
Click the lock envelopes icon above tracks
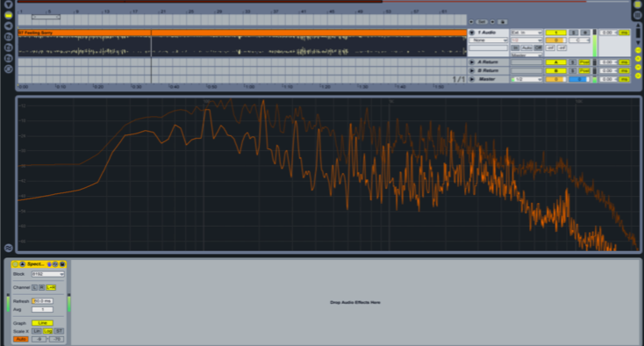coord(503,22)
